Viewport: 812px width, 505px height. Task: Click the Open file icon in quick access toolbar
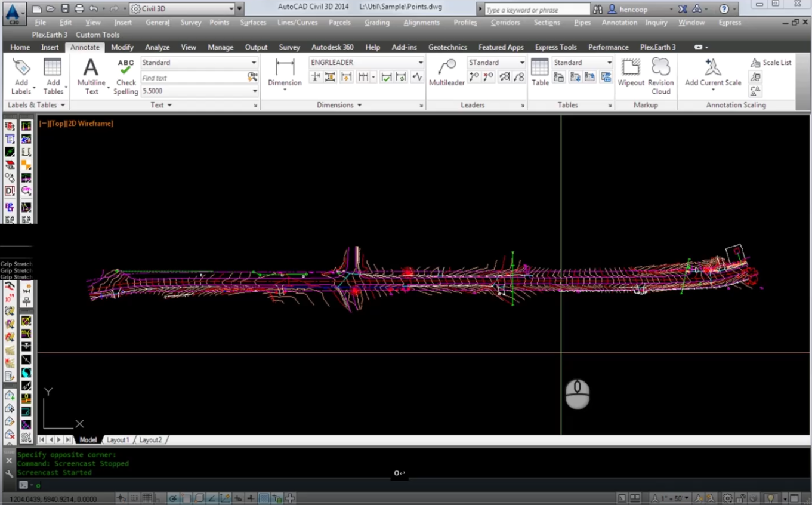coord(51,9)
